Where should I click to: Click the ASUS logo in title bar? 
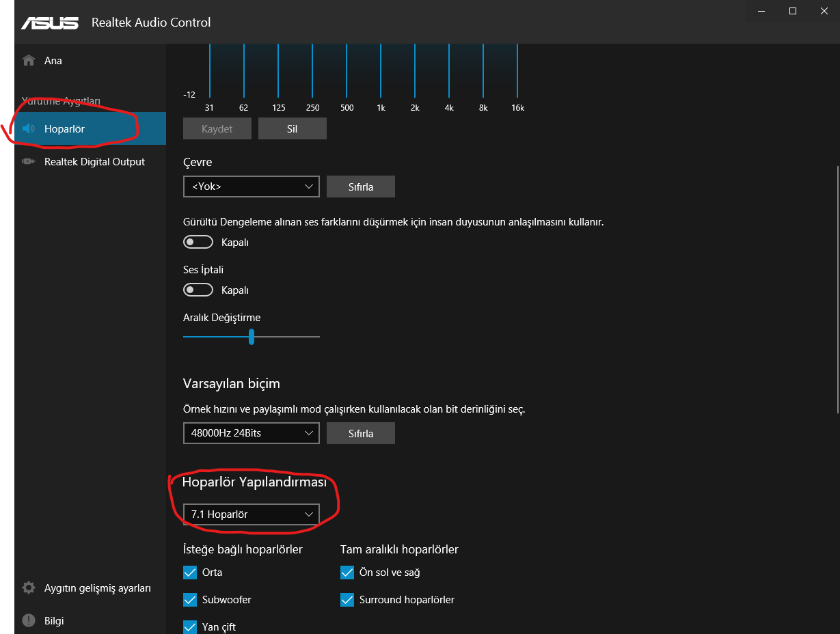tap(50, 23)
